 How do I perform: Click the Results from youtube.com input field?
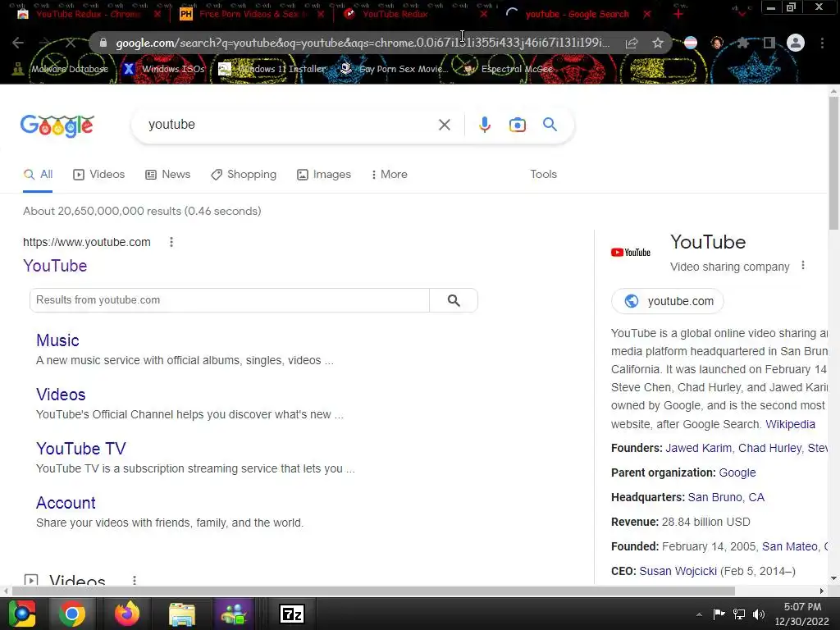pos(230,300)
